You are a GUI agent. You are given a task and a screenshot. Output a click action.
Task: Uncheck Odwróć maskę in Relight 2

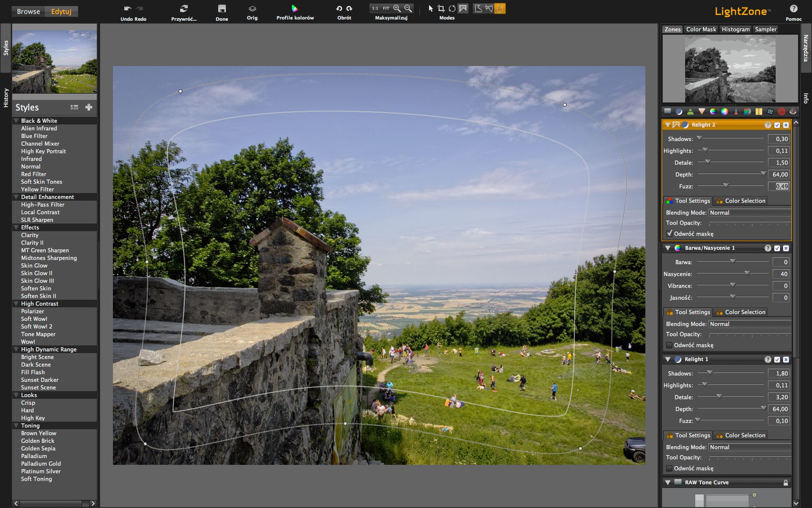coord(669,233)
